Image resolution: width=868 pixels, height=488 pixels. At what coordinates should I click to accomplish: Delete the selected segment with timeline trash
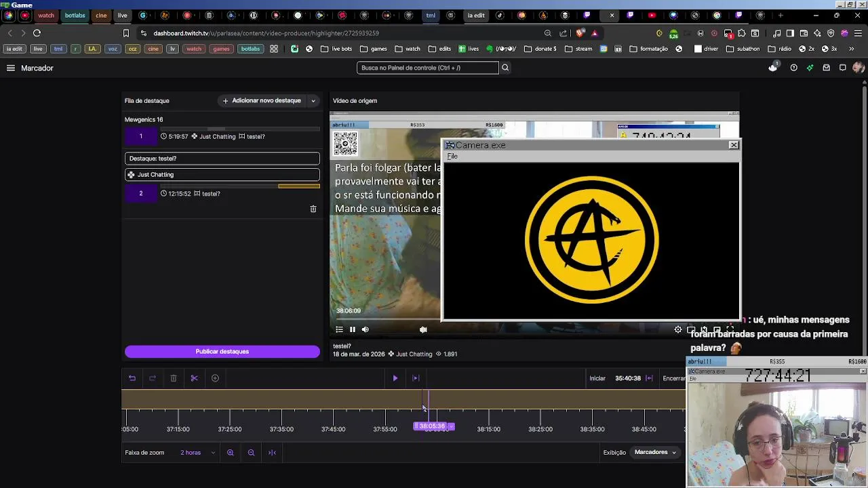click(174, 378)
